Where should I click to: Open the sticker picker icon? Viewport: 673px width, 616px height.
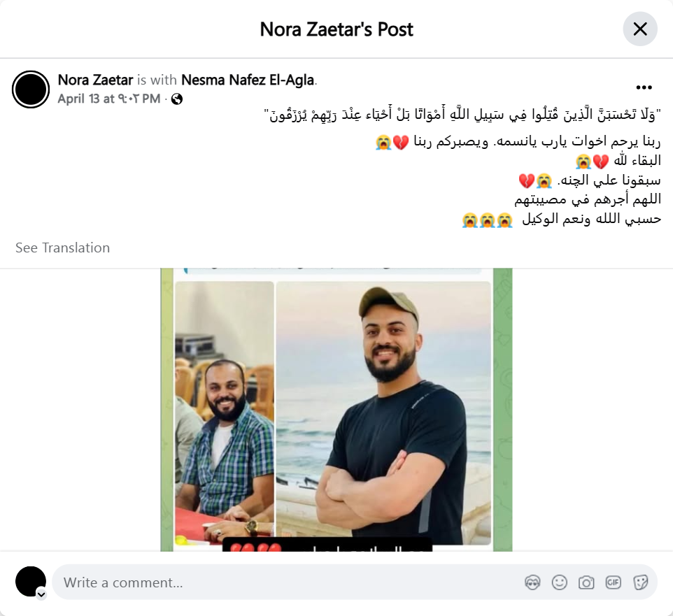tap(640, 582)
